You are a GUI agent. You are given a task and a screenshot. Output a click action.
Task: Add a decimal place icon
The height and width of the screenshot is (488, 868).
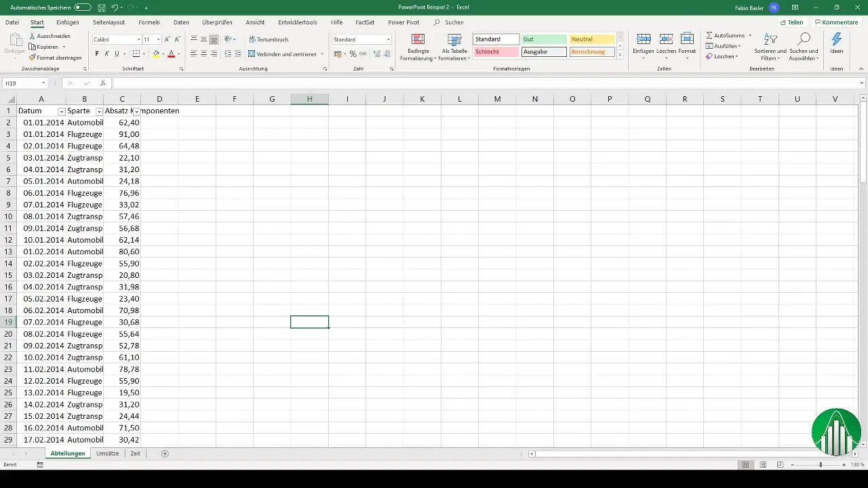click(x=376, y=54)
